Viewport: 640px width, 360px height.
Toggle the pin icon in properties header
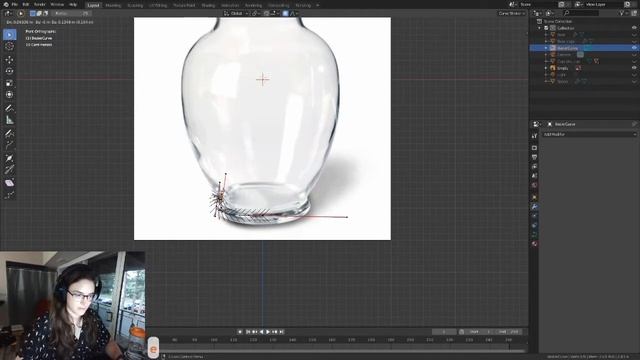(x=634, y=124)
